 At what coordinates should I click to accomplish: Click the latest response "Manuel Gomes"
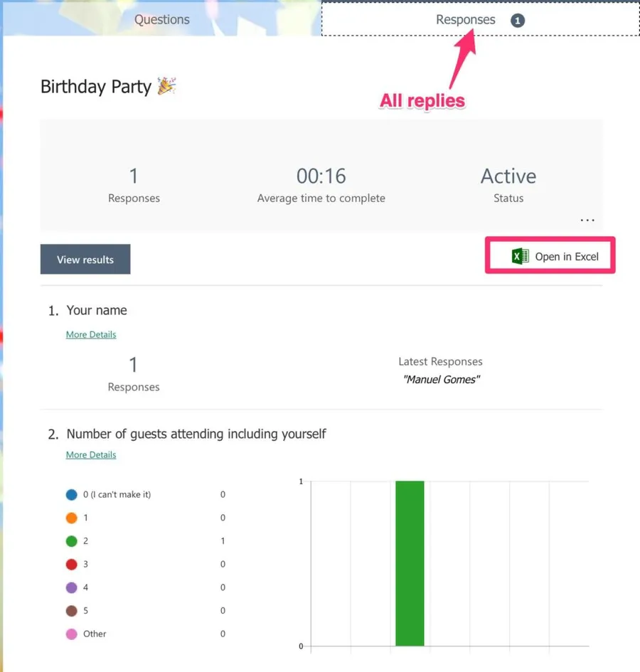(441, 380)
